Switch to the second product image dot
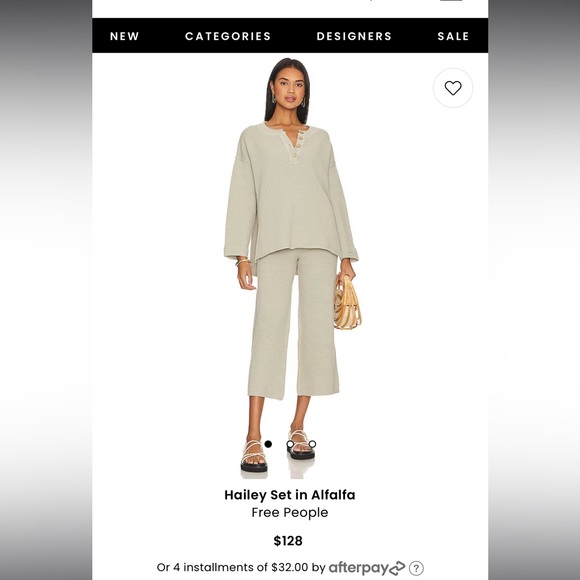This screenshot has width=580, height=580. 290,444
